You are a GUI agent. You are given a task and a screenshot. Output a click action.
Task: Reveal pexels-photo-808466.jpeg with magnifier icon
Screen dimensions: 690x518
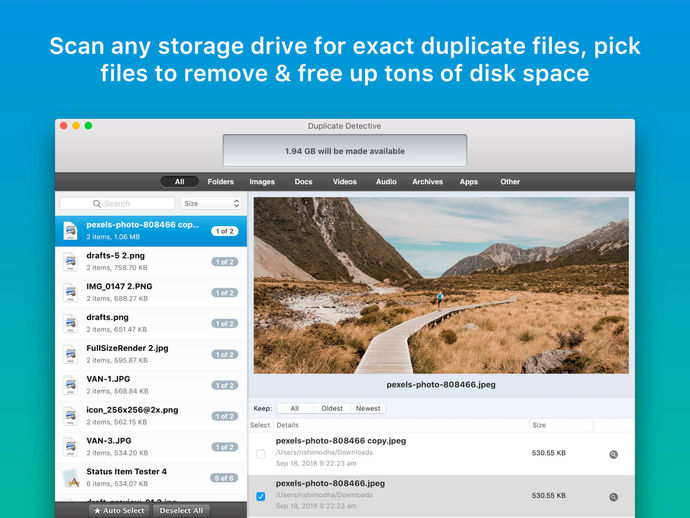pos(613,497)
